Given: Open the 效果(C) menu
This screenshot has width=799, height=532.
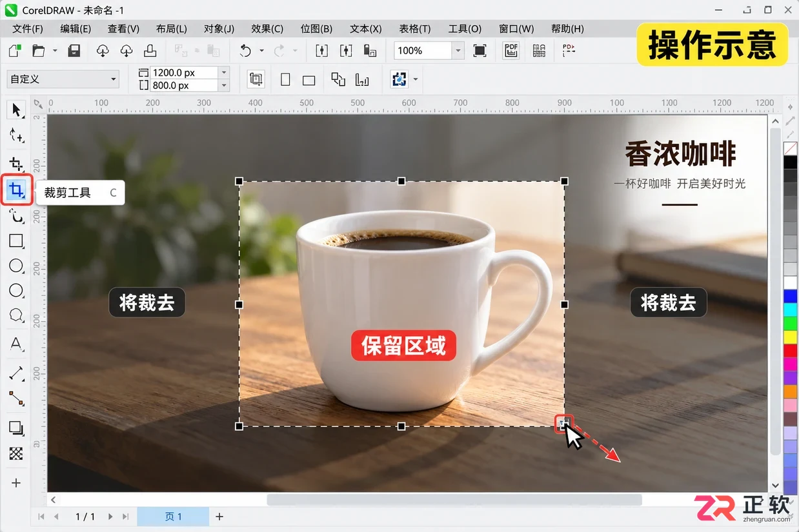Looking at the screenshot, I should [267, 28].
